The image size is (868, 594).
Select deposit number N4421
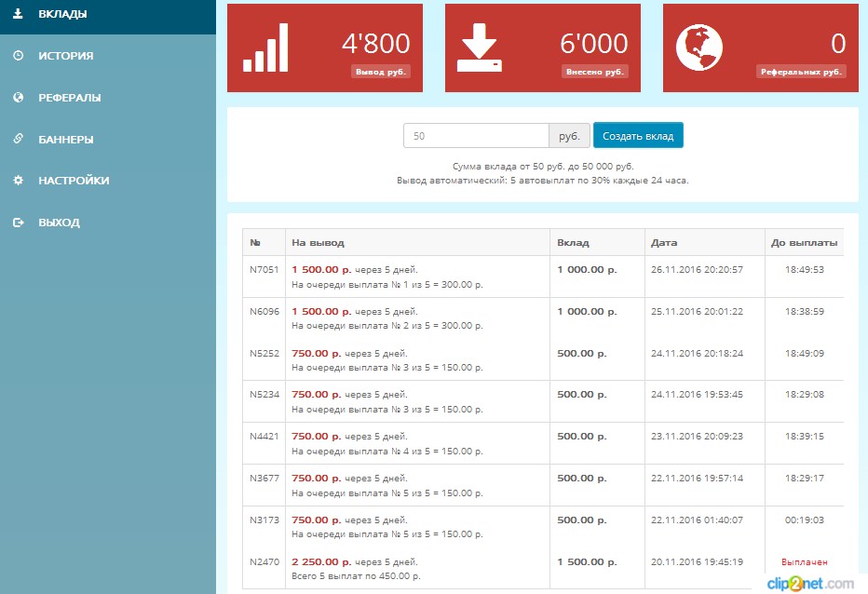click(x=264, y=437)
